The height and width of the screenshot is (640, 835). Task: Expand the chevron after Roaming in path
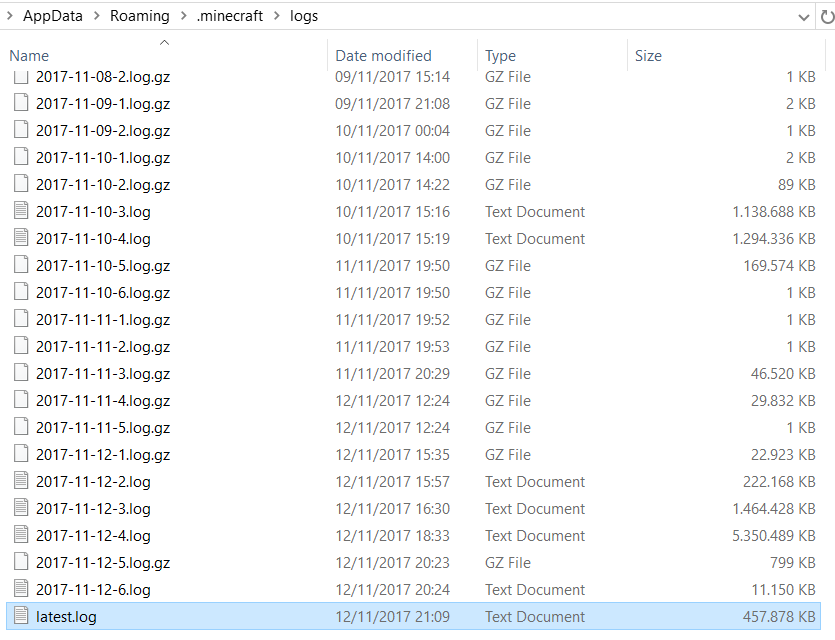click(183, 16)
